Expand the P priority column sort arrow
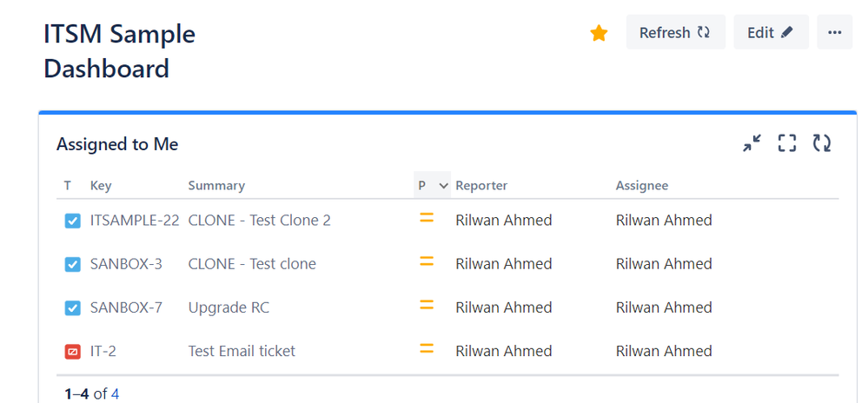 pyautogui.click(x=443, y=186)
